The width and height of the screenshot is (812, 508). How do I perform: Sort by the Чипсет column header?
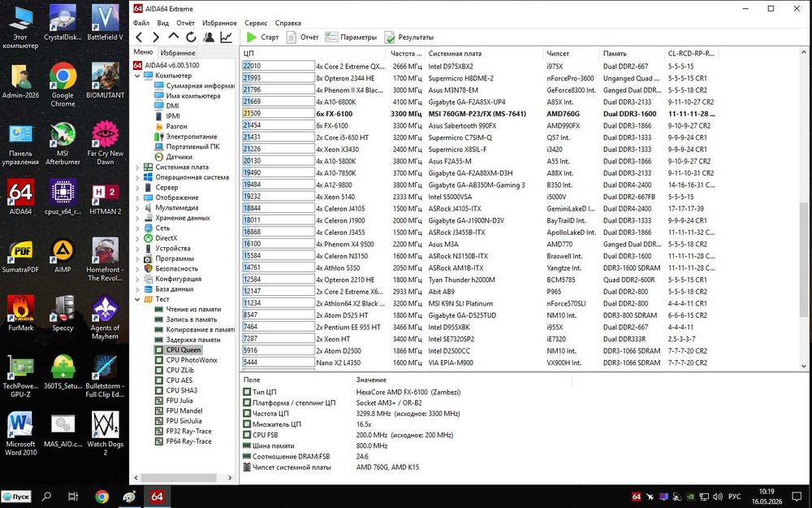[571, 54]
